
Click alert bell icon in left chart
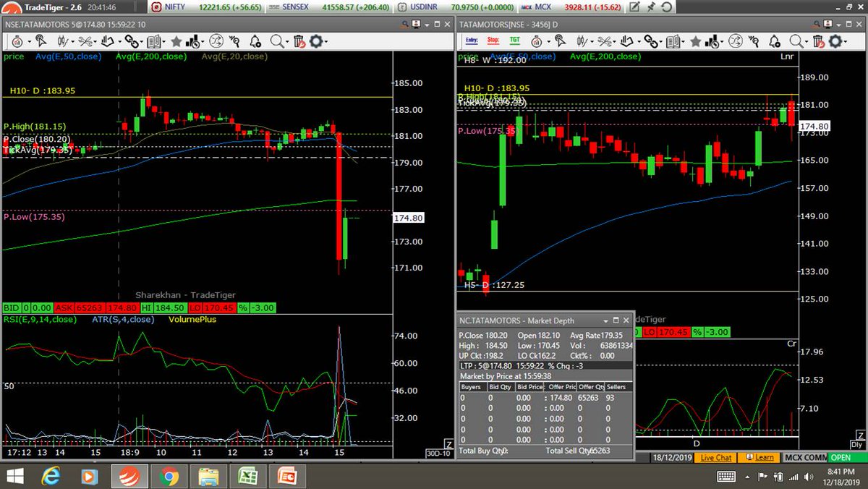click(x=255, y=41)
